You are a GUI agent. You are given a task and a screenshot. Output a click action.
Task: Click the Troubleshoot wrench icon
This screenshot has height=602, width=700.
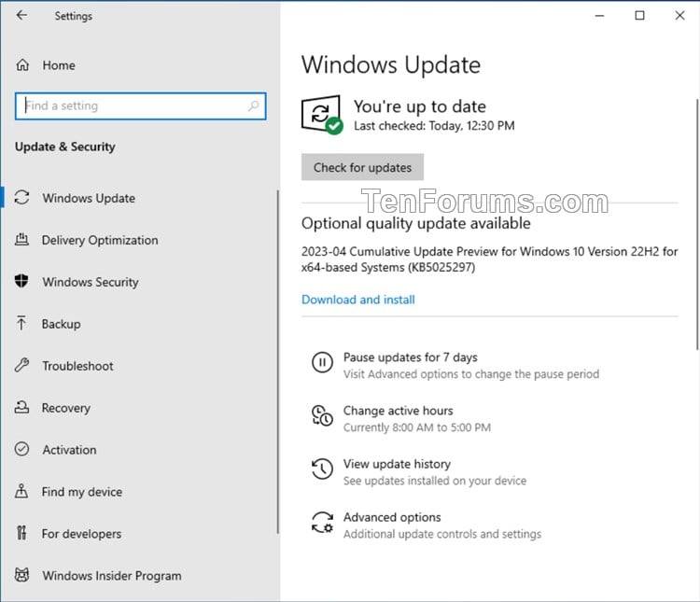coord(21,365)
